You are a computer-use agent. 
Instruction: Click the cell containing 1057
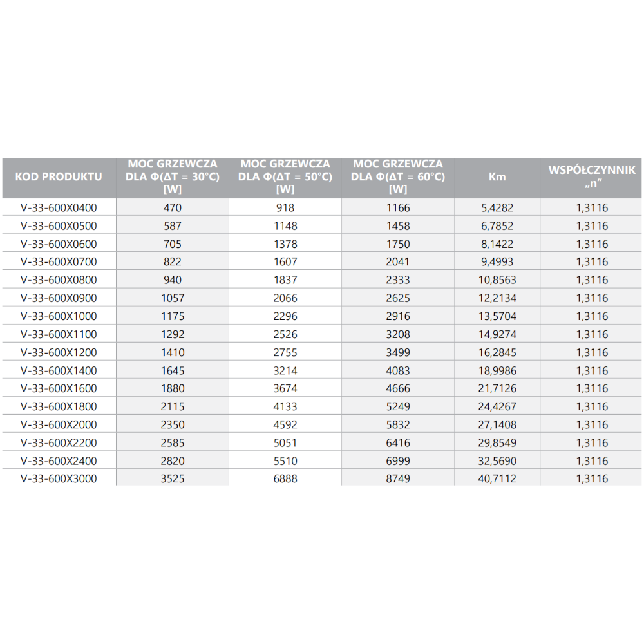[x=173, y=298]
